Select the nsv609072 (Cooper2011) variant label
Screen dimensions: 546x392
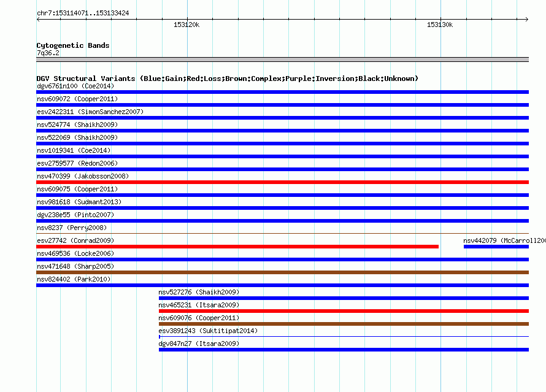coord(77,99)
